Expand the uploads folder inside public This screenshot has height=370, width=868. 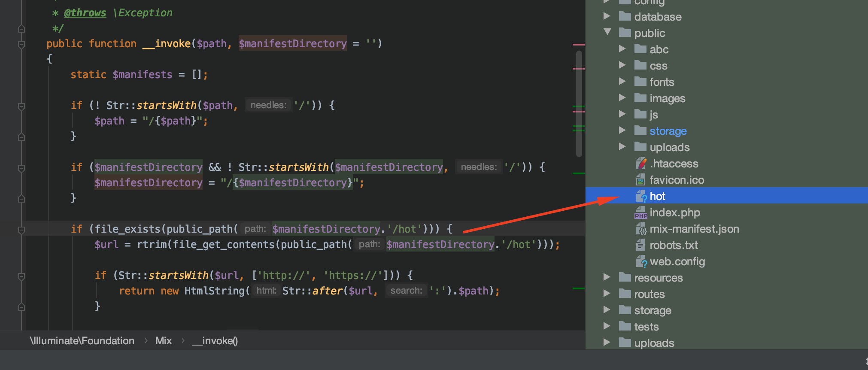click(622, 147)
